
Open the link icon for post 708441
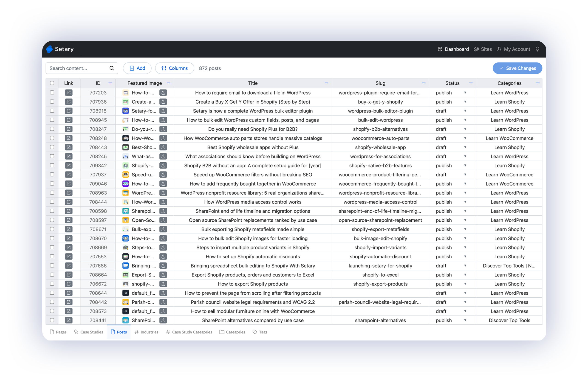click(x=68, y=320)
